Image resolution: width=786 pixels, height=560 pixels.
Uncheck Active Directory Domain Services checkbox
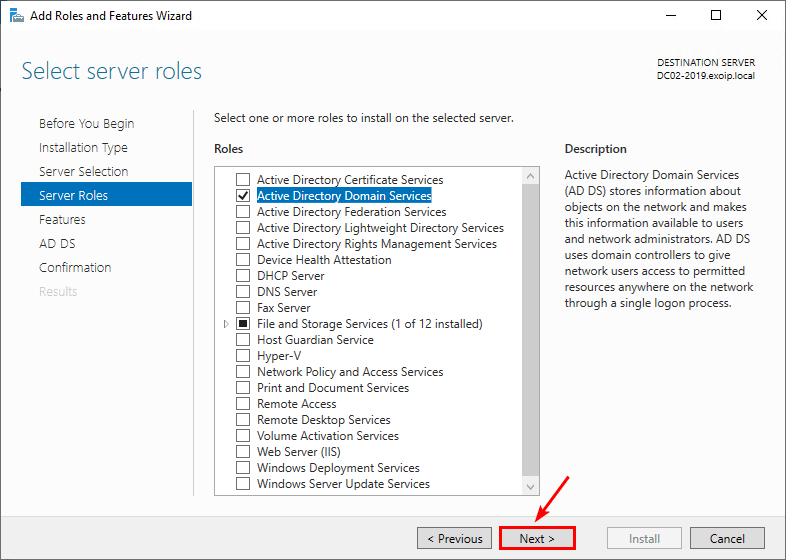click(243, 196)
